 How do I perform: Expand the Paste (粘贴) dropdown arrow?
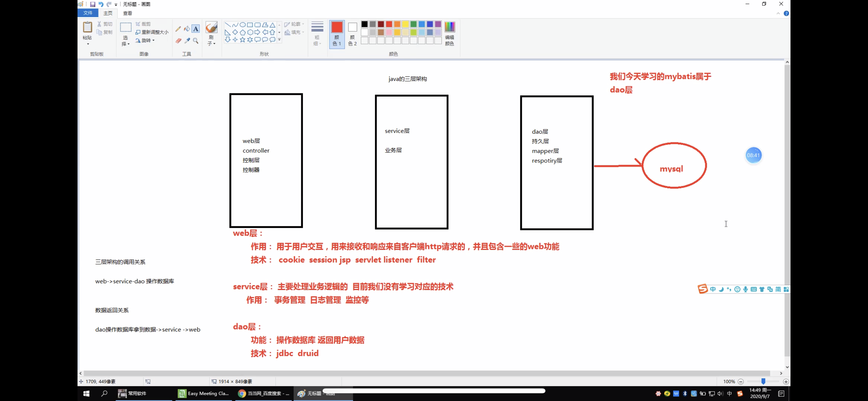pyautogui.click(x=88, y=44)
